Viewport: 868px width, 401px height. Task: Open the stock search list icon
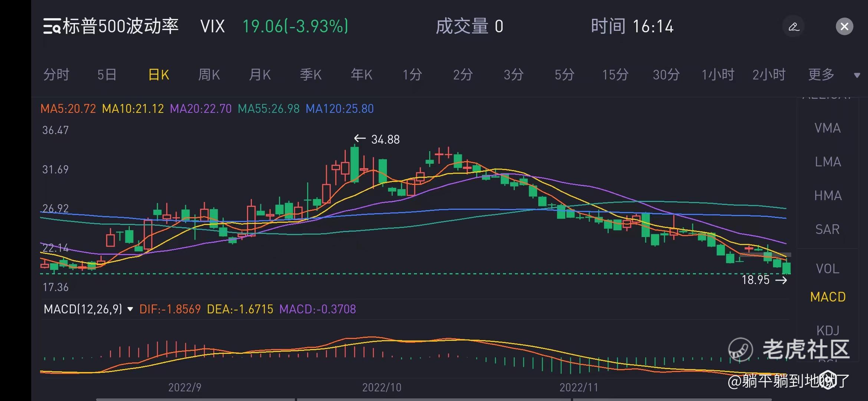pos(52,27)
